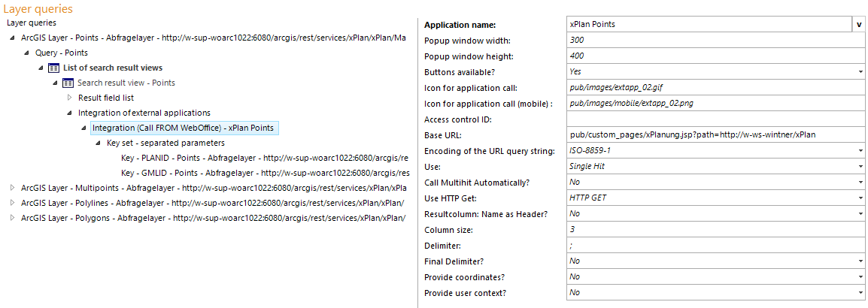The image size is (868, 308).
Task: Select the Key - PLANID row
Action: pos(264,158)
